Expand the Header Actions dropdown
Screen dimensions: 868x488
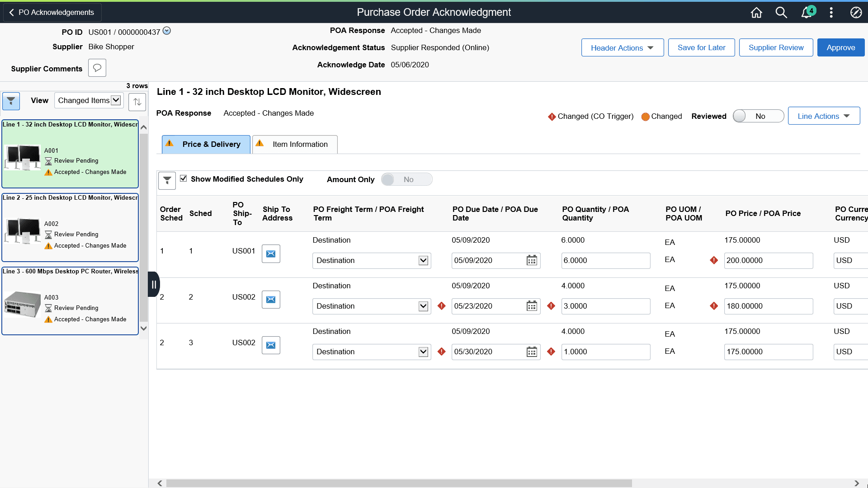[622, 48]
